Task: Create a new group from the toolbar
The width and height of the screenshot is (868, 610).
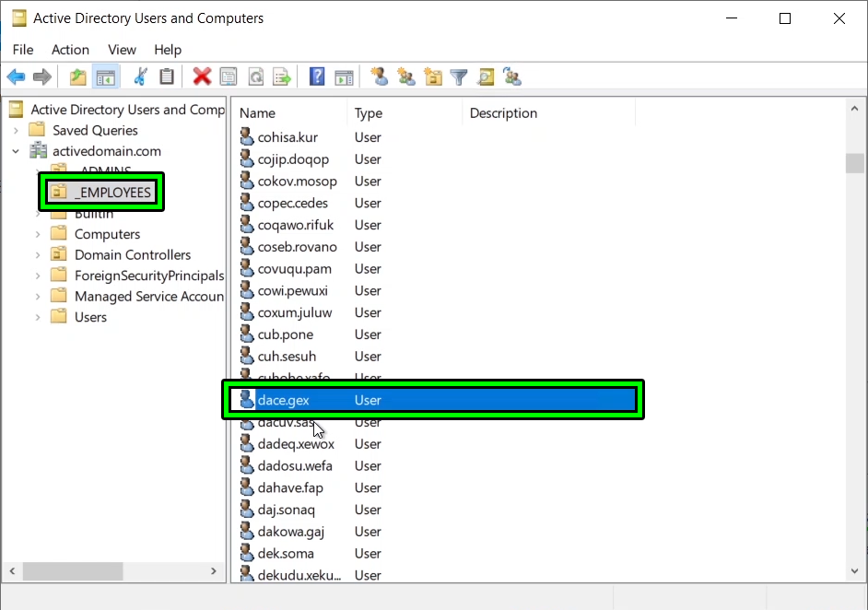Action: 406,76
